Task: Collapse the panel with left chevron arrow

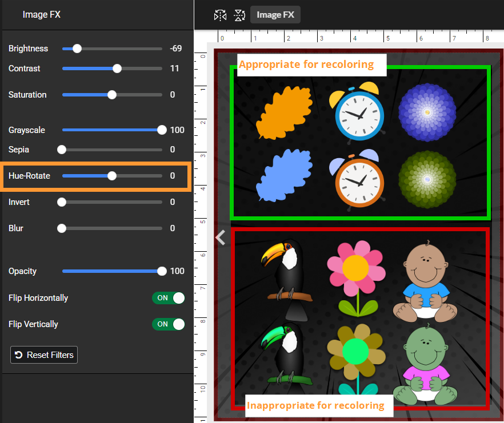Action: [221, 237]
